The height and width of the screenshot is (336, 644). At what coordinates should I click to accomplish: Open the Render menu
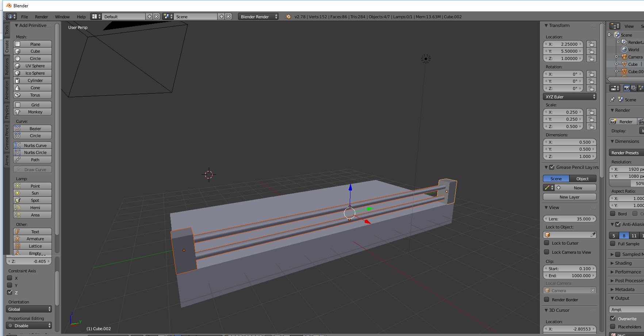[x=42, y=16]
